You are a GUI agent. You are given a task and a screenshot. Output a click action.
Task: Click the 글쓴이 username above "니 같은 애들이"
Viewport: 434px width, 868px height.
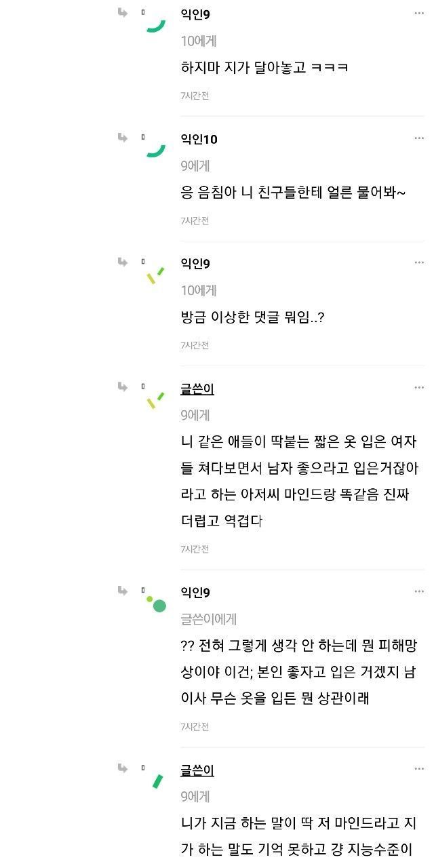[197, 389]
